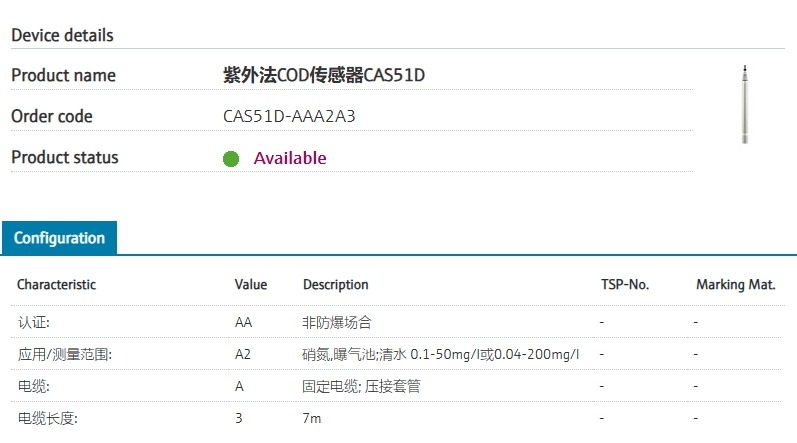
Task: Click the 固定电缆; 压接套管 description
Action: [361, 386]
